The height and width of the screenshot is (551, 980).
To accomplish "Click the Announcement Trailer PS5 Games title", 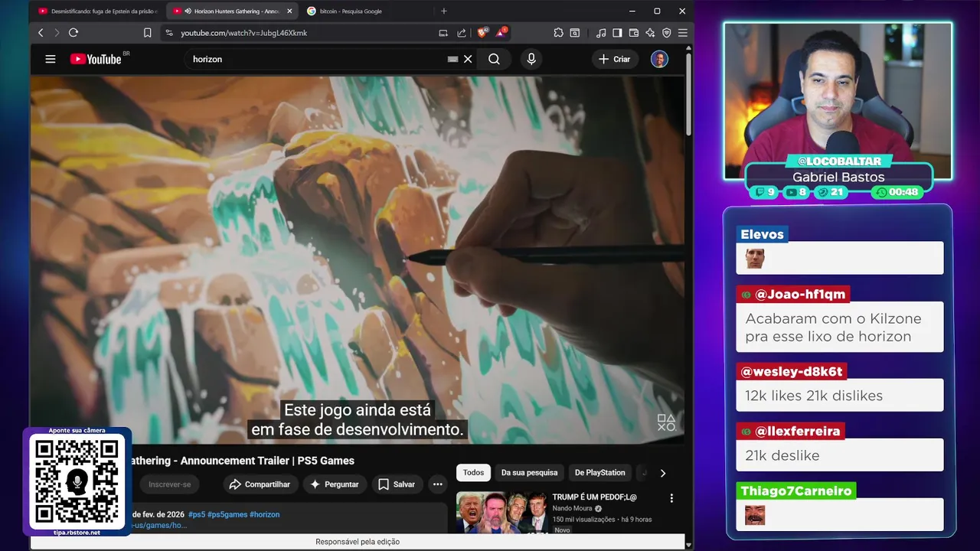I will pos(241,461).
